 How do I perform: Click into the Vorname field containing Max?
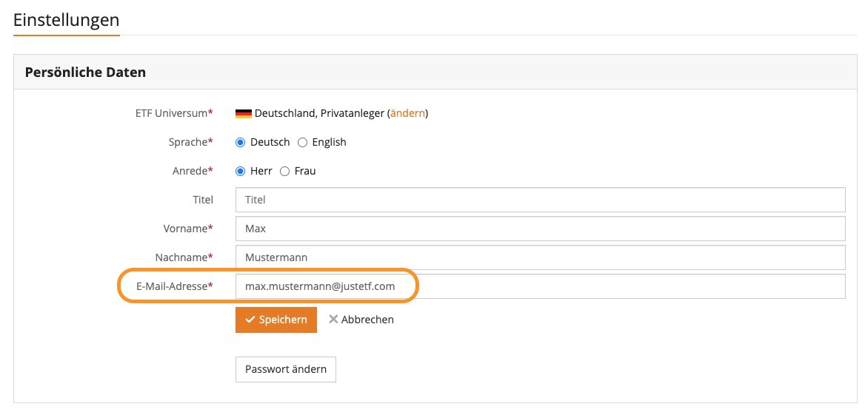tap(540, 229)
